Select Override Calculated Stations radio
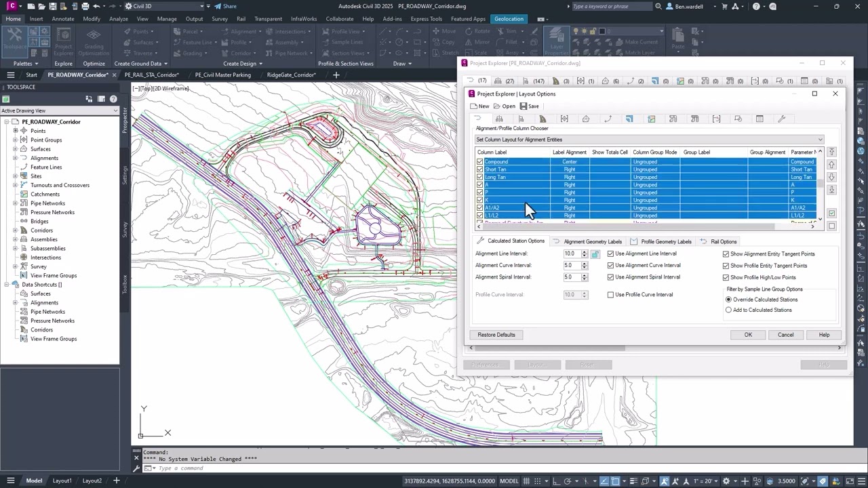The image size is (868, 488). coord(729,300)
